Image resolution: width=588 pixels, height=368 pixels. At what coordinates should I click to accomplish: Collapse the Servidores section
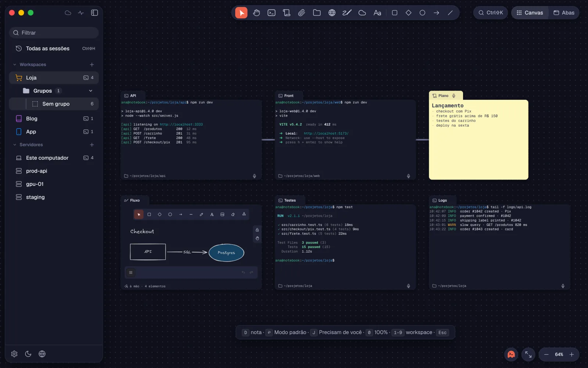coord(15,145)
